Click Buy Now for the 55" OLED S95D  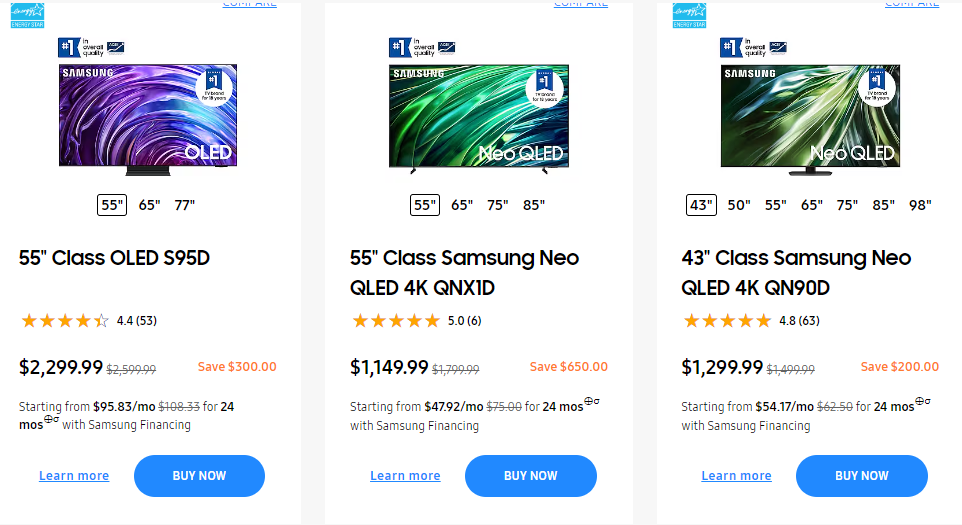point(199,476)
